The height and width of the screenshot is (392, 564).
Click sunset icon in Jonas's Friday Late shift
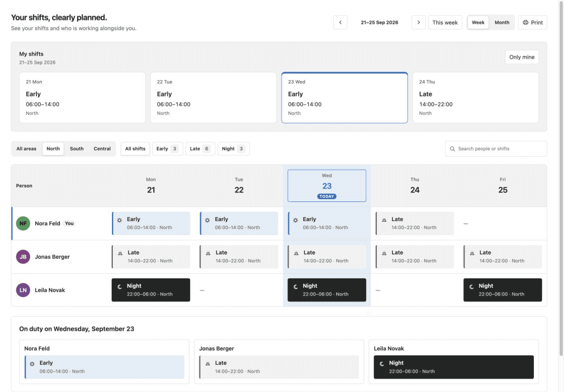click(472, 253)
